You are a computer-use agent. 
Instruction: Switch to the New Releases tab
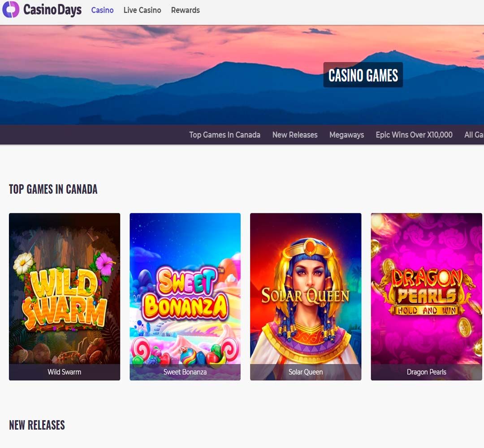[x=295, y=135]
